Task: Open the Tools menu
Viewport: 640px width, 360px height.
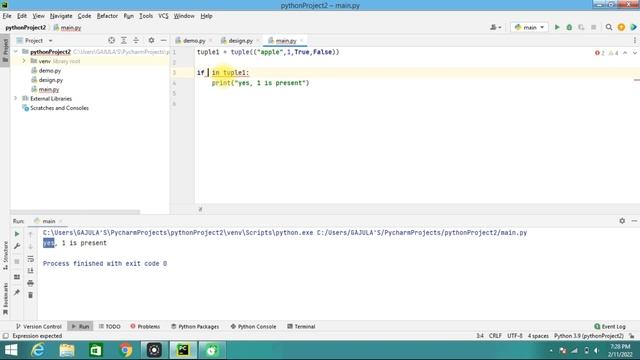Action: pos(146,16)
